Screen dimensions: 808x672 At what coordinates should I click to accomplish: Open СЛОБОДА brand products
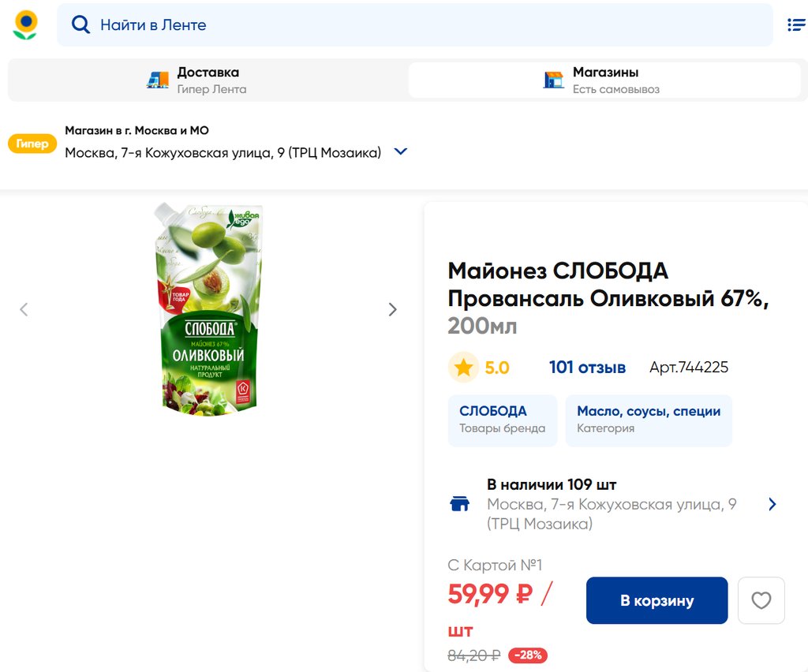pos(502,420)
